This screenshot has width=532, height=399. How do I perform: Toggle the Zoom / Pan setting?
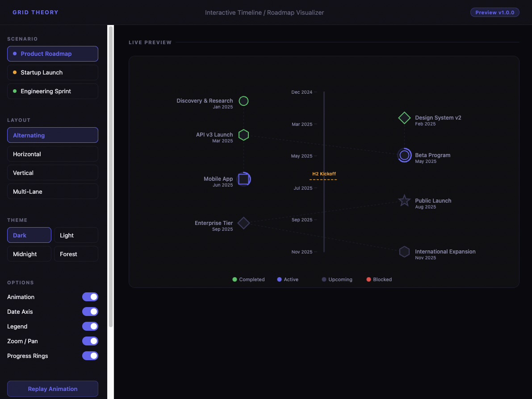point(90,341)
